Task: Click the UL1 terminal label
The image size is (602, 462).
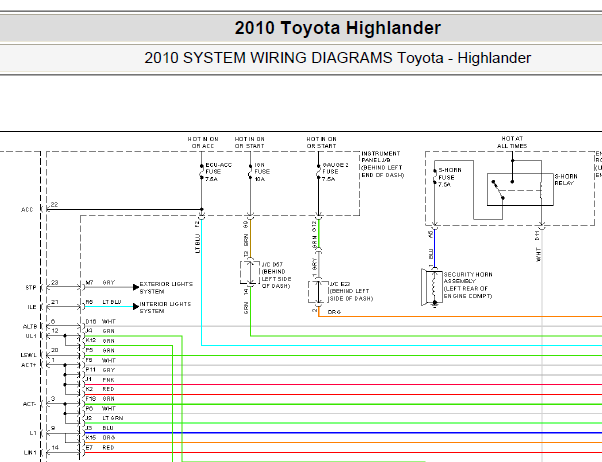Action: (31, 336)
